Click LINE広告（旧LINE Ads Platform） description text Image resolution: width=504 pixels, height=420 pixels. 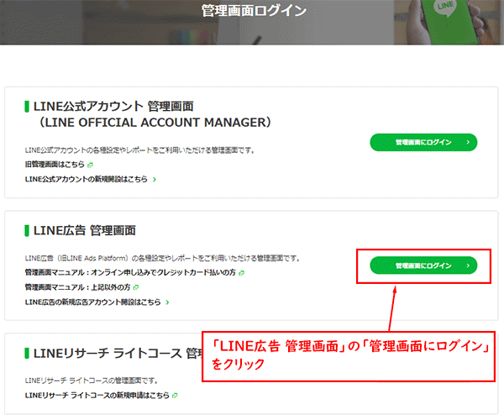tap(162, 258)
